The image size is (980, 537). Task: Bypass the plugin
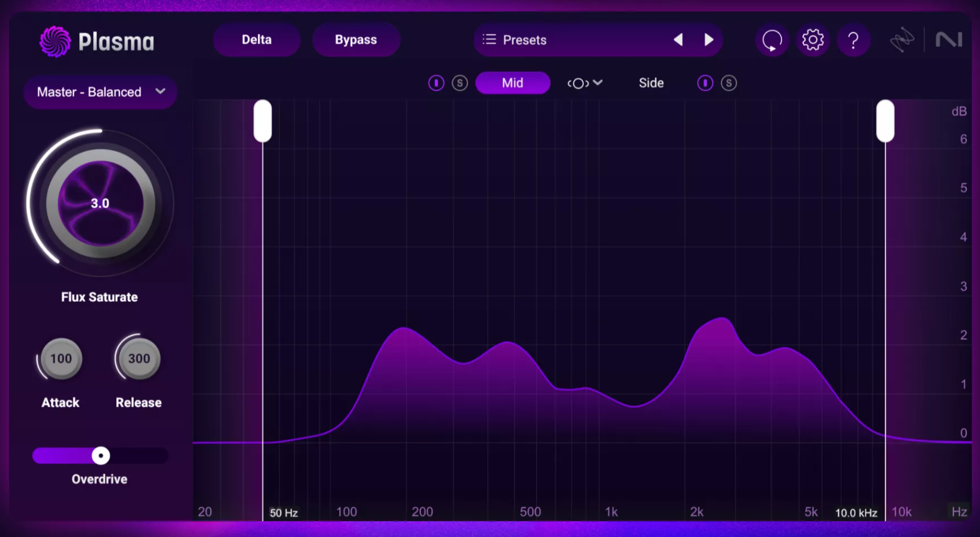[x=356, y=40]
